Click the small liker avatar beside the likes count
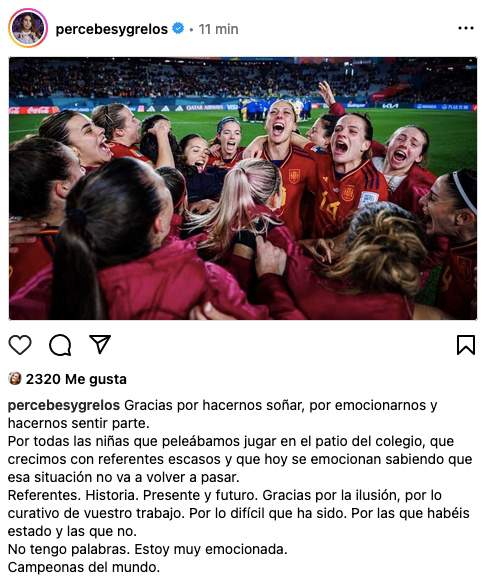The image size is (486, 581). click(14, 379)
